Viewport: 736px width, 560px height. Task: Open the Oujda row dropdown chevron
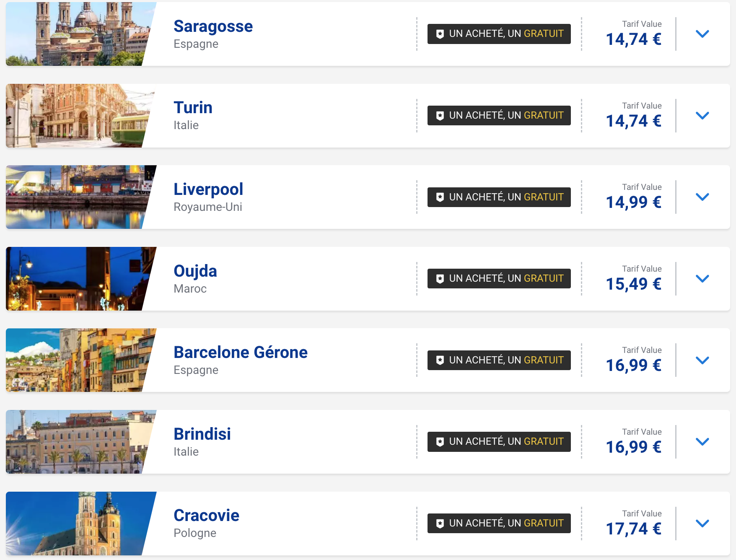point(702,279)
